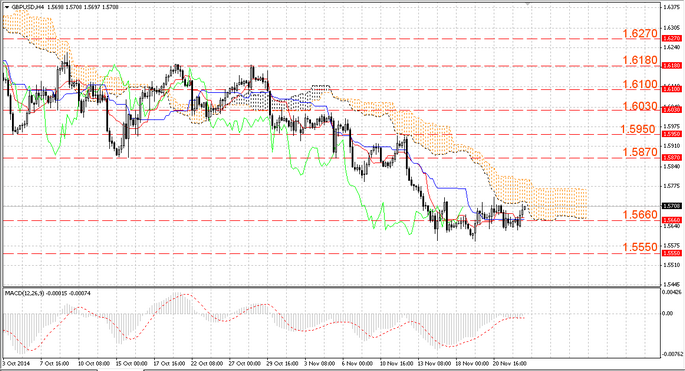The width and height of the screenshot is (685, 371).
Task: Click the 17 Oct 16:00 time label
Action: tap(169, 364)
